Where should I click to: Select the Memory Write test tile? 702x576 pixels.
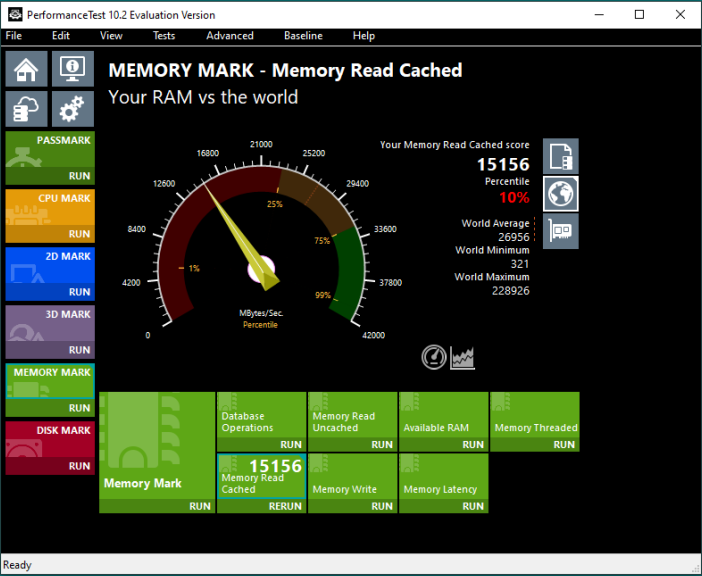[x=353, y=476]
